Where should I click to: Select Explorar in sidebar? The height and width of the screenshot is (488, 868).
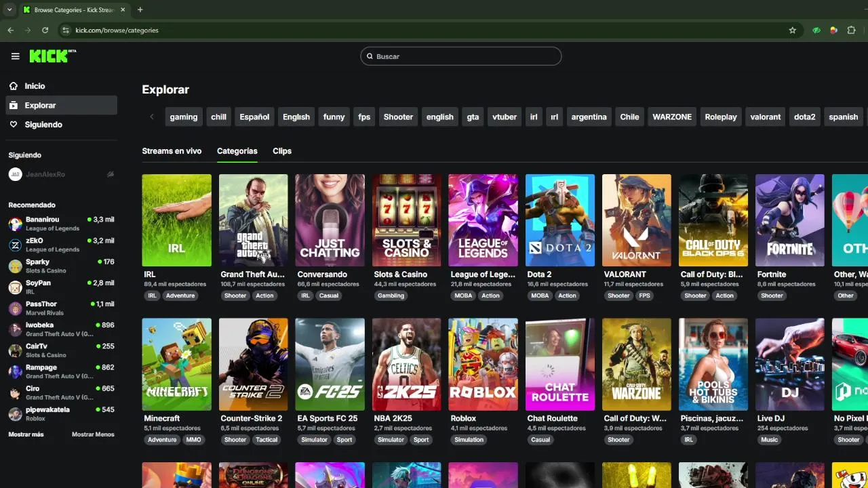point(61,105)
